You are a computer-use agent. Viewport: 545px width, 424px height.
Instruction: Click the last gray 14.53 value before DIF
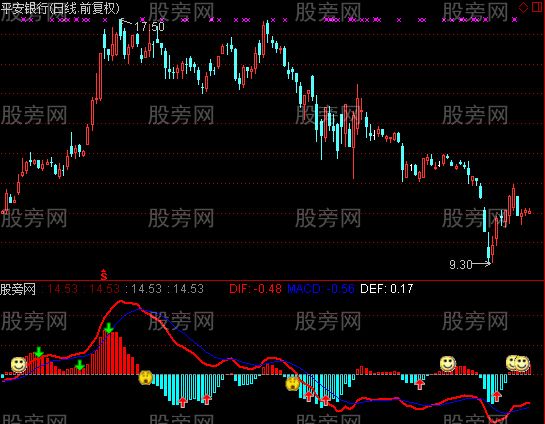pyautogui.click(x=188, y=289)
